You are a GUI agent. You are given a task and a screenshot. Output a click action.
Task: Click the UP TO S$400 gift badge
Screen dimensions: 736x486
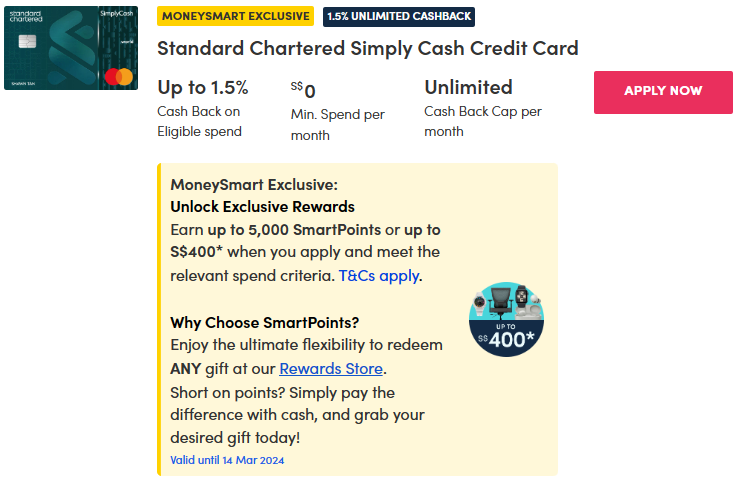pos(506,320)
